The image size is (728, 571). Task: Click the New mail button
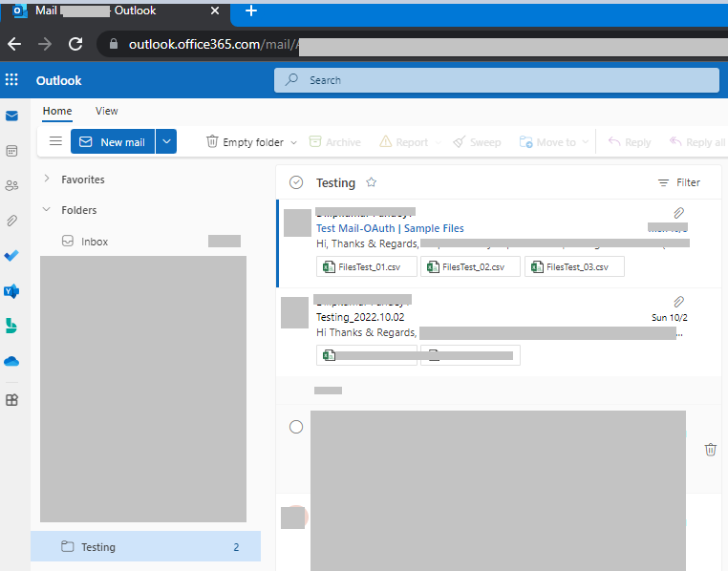pos(113,141)
